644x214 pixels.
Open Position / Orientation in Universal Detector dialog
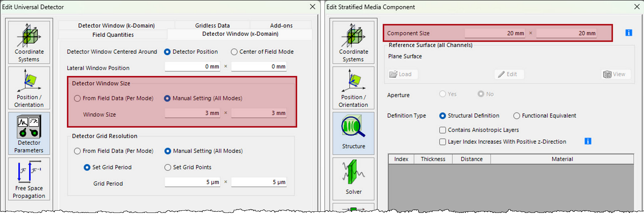pyautogui.click(x=29, y=88)
